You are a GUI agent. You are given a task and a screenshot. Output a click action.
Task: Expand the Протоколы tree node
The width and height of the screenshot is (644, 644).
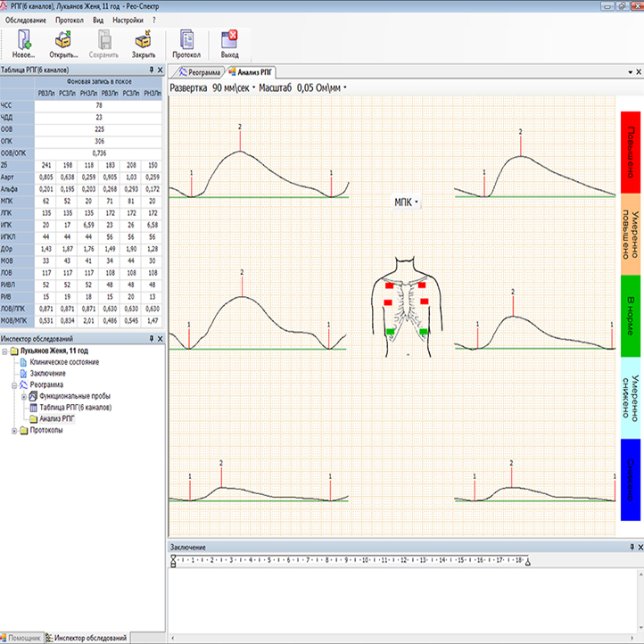coord(14,431)
